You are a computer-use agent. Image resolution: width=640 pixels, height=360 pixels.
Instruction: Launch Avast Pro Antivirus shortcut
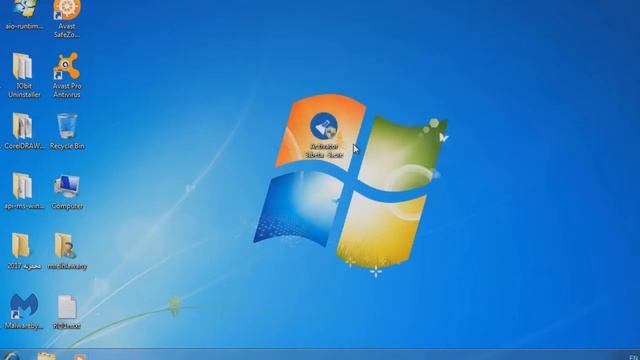(x=66, y=66)
